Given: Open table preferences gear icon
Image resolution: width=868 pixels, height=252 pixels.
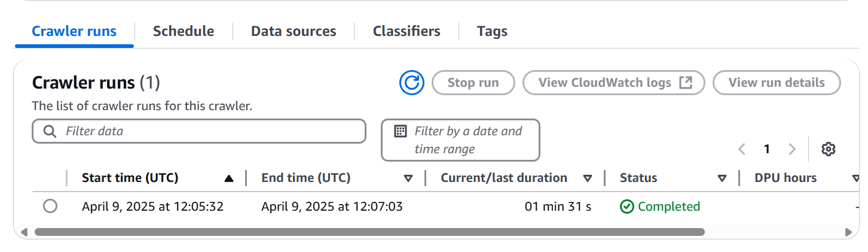Looking at the screenshot, I should coord(828,149).
